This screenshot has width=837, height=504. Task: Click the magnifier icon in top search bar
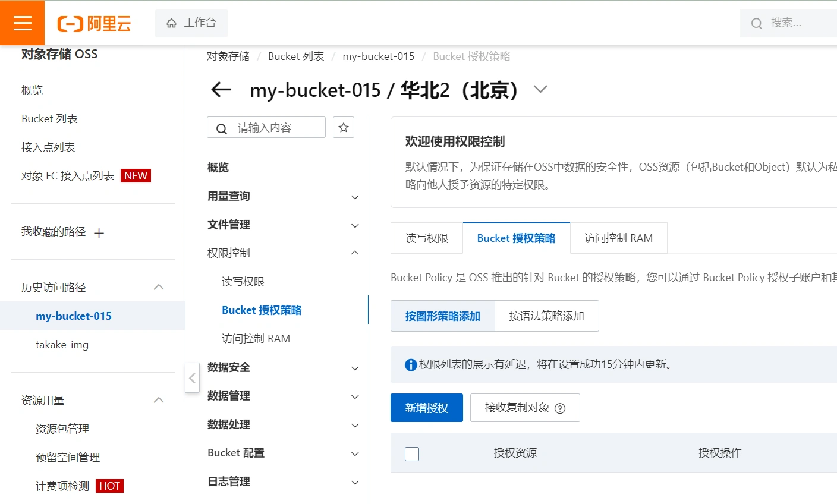pyautogui.click(x=756, y=24)
